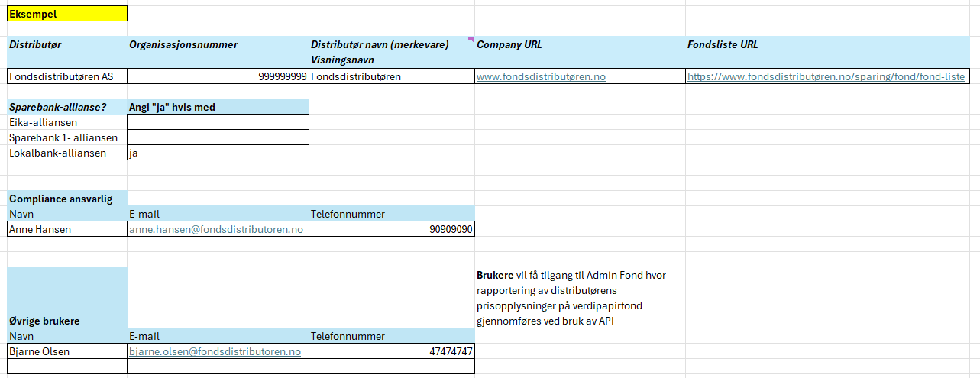
Task: Click the Organisasjonsnummer header cell
Action: [x=218, y=52]
